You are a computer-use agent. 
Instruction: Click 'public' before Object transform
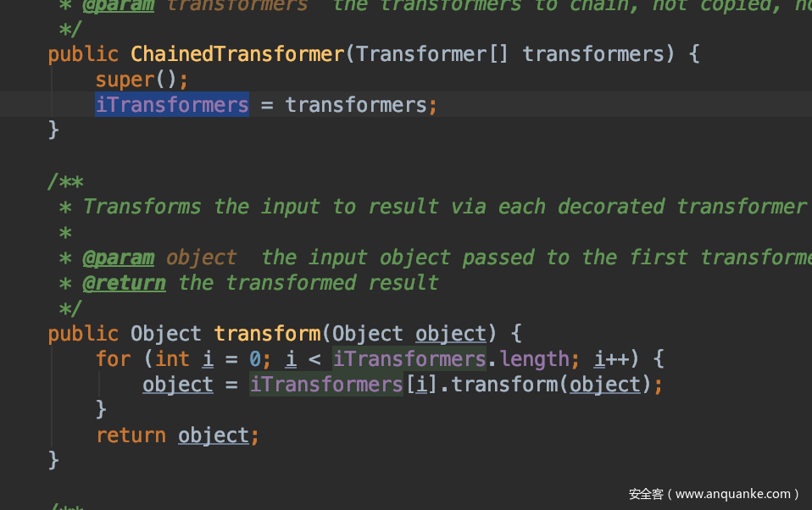click(x=83, y=334)
